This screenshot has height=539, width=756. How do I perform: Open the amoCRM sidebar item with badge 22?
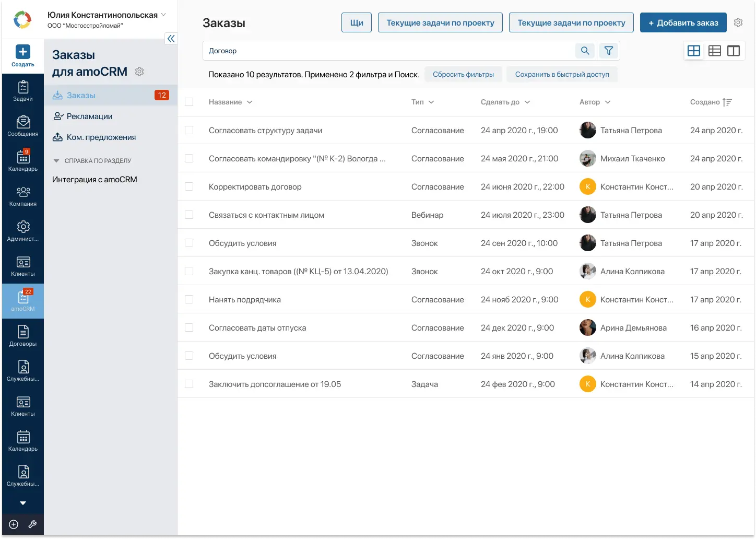(23, 301)
